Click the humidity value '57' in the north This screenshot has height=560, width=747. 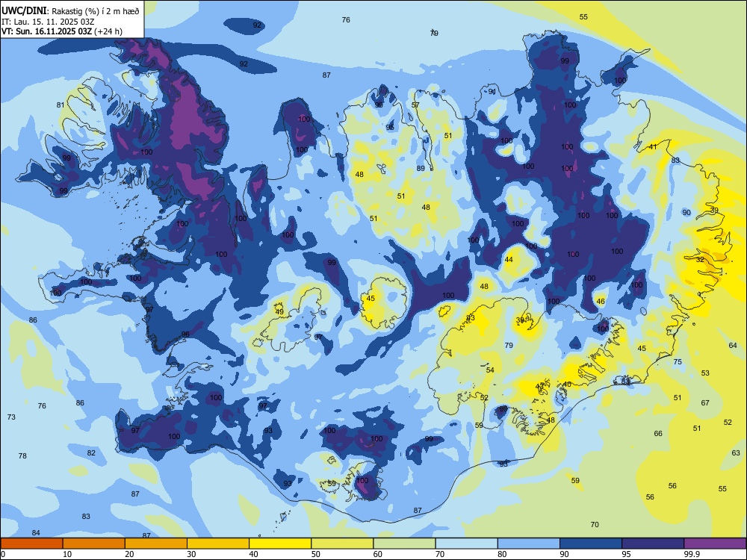coord(415,105)
